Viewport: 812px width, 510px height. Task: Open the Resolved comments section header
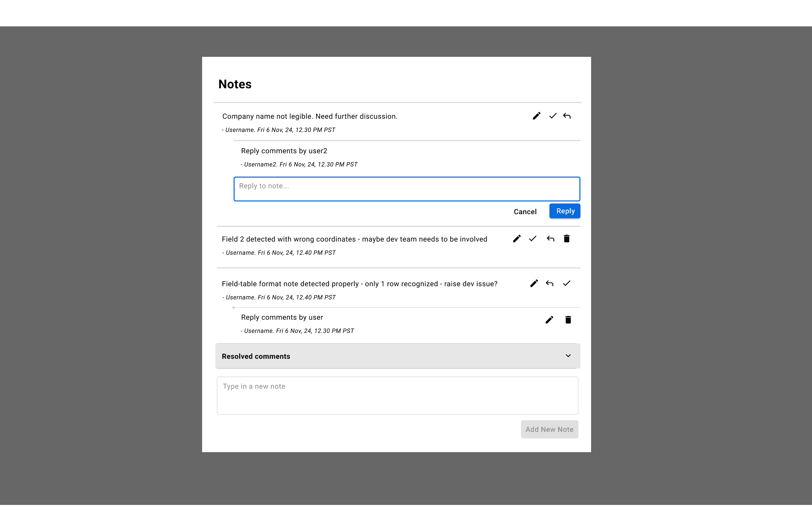tap(398, 356)
